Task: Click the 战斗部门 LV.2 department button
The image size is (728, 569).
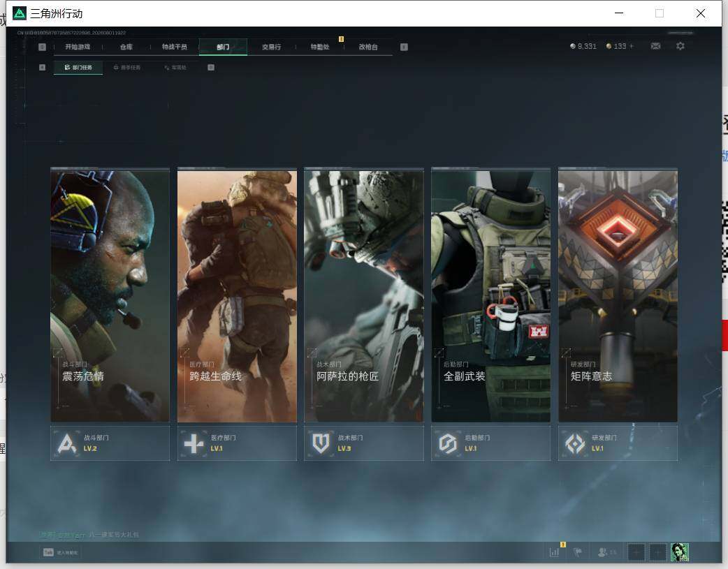Action: pos(110,443)
